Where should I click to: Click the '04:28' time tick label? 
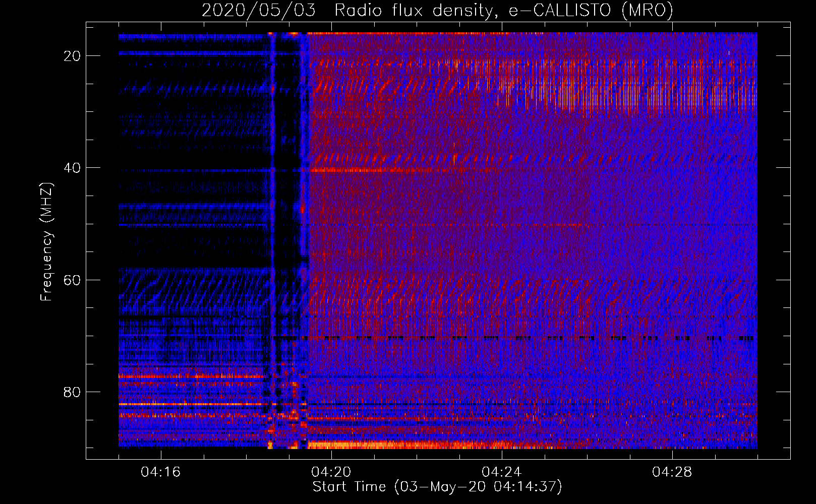pos(672,472)
